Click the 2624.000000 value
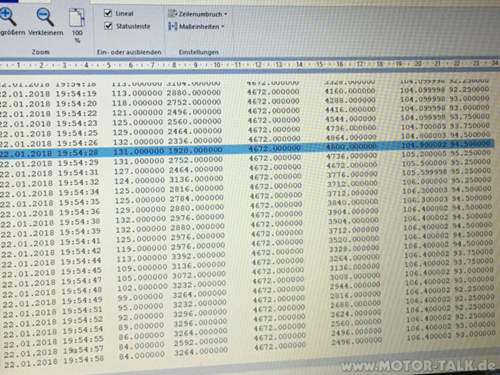The height and width of the screenshot is (375, 500). tap(356, 314)
